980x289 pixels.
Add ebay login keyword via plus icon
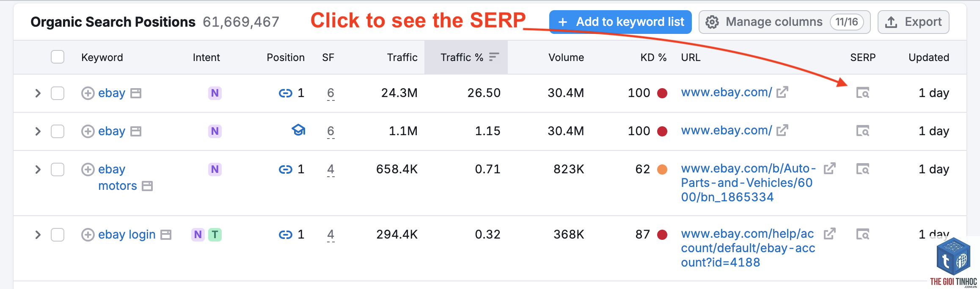(x=88, y=235)
